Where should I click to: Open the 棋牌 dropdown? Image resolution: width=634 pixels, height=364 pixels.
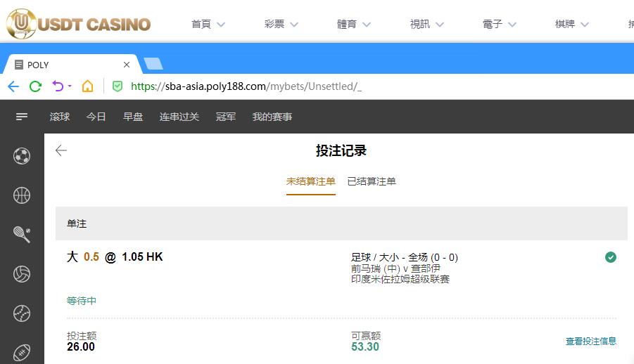(572, 24)
